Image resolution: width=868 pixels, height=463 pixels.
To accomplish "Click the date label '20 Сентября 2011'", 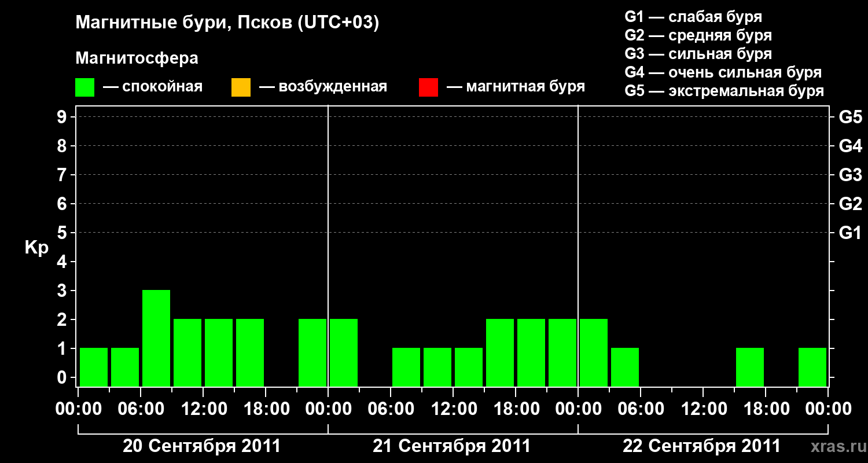I will pyautogui.click(x=202, y=446).
